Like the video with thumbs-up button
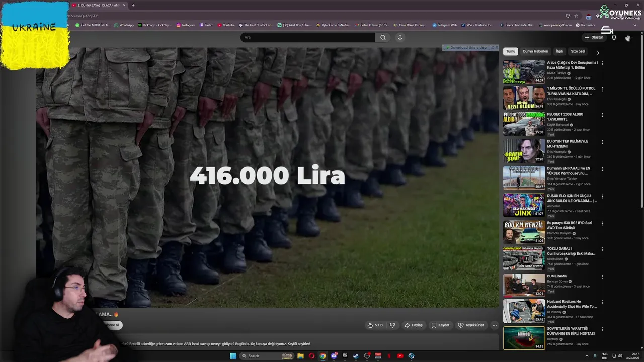Image resolution: width=644 pixels, height=362 pixels. (x=375, y=325)
